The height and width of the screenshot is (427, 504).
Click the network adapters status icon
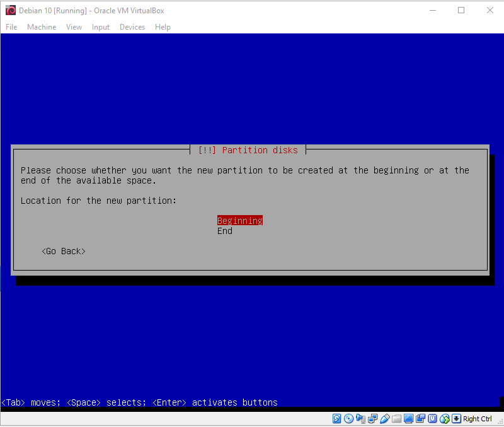click(372, 419)
